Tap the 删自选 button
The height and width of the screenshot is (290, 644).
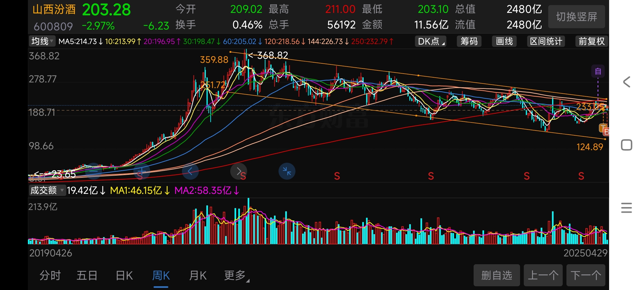tap(497, 275)
